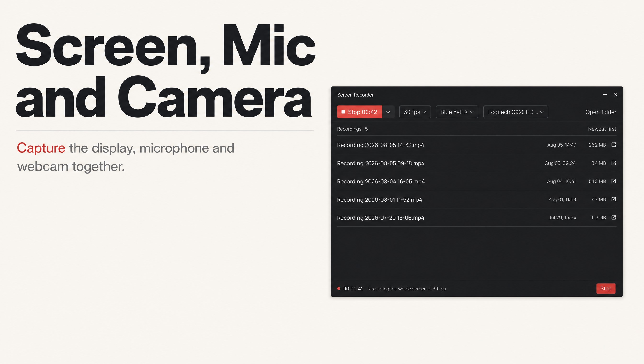Open external icon for Recording 2026-08-05 09-18.mp4
Viewport: 644px width, 364px height.
click(614, 163)
